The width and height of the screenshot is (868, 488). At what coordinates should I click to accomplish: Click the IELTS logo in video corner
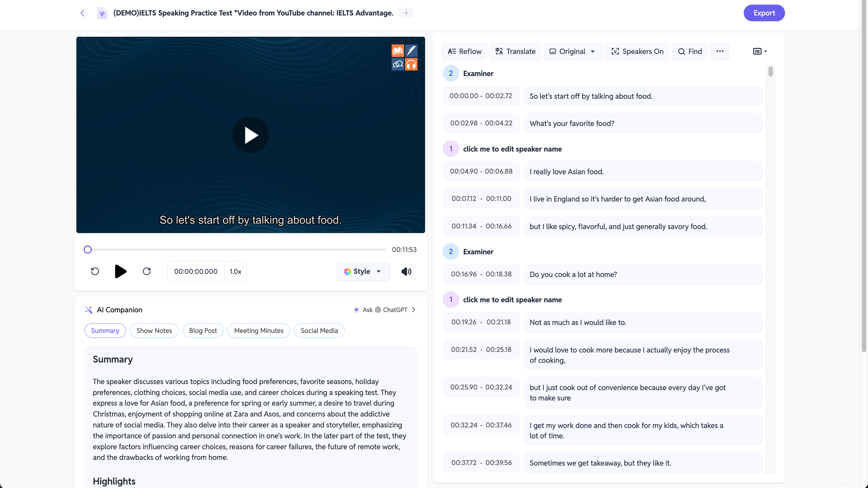point(404,58)
